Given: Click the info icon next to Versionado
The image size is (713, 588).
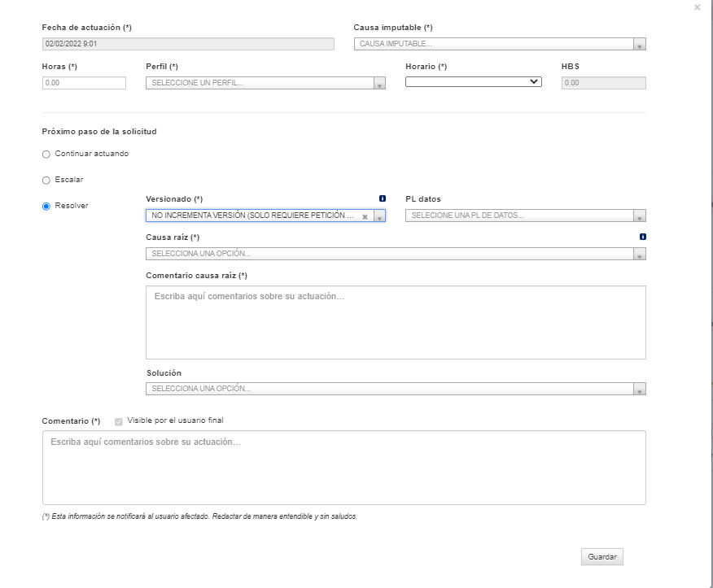Looking at the screenshot, I should point(383,198).
